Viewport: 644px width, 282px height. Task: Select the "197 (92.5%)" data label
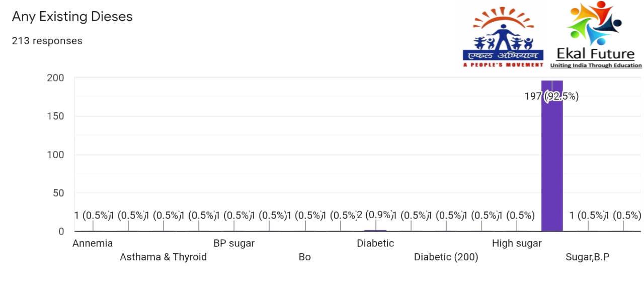(x=551, y=96)
